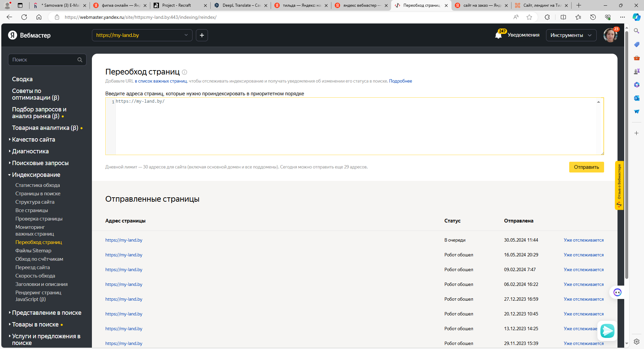The height and width of the screenshot is (349, 644).
Task: Go to Страницы в поиске
Action: pyautogui.click(x=38, y=194)
